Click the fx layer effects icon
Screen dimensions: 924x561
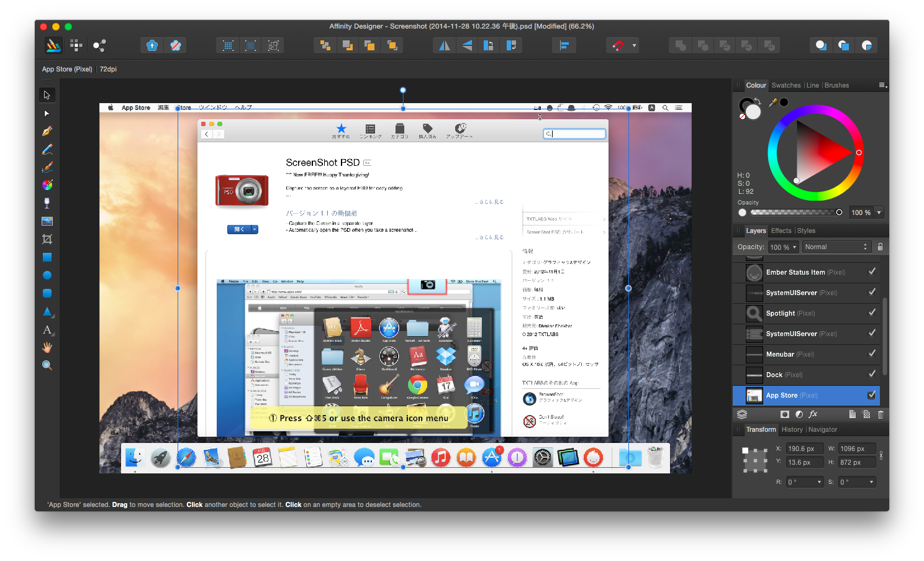[813, 414]
